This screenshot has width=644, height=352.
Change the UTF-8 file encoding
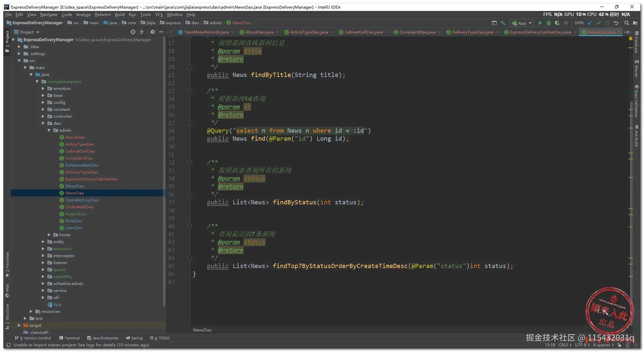coord(582,345)
